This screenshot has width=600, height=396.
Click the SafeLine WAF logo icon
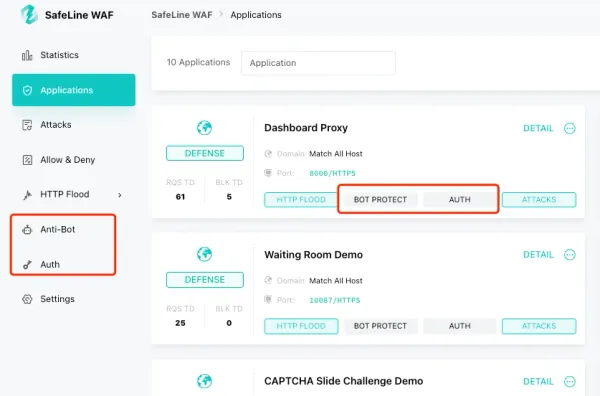pos(29,15)
